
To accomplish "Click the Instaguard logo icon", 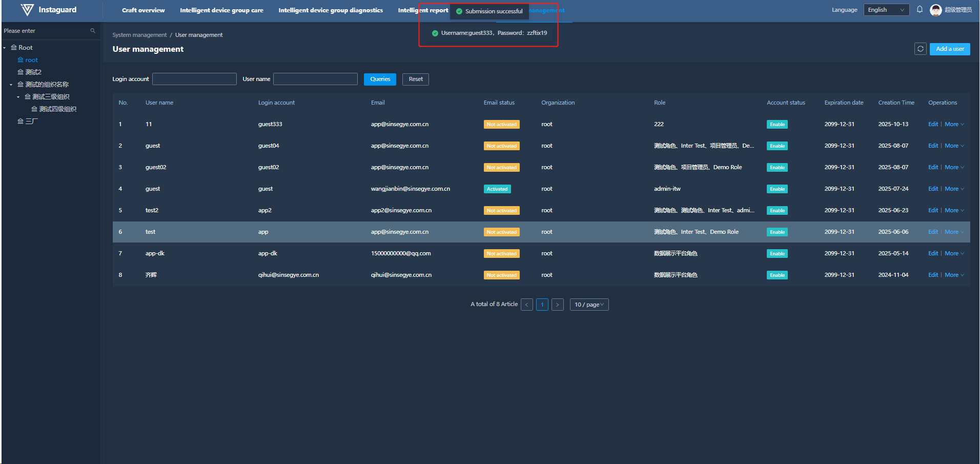I will (x=27, y=10).
